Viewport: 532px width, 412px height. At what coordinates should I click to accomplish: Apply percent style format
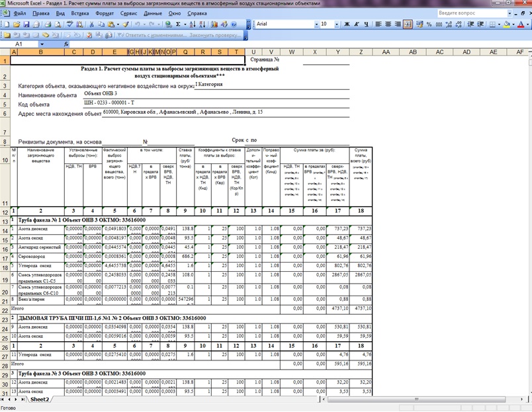coord(429,24)
